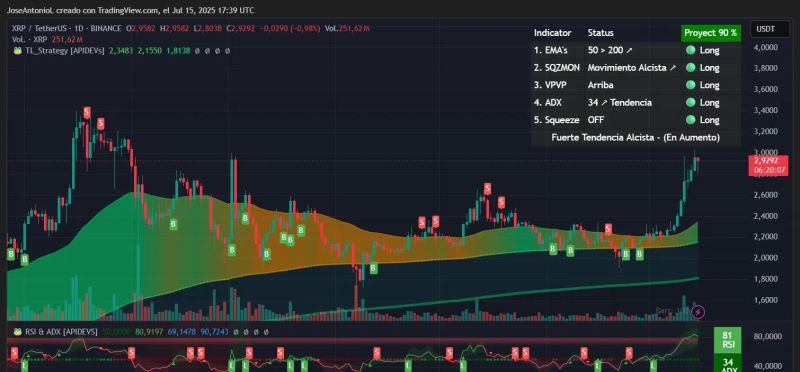800x372 pixels.
Task: Click the '3. VPVP' row label
Action: (549, 85)
